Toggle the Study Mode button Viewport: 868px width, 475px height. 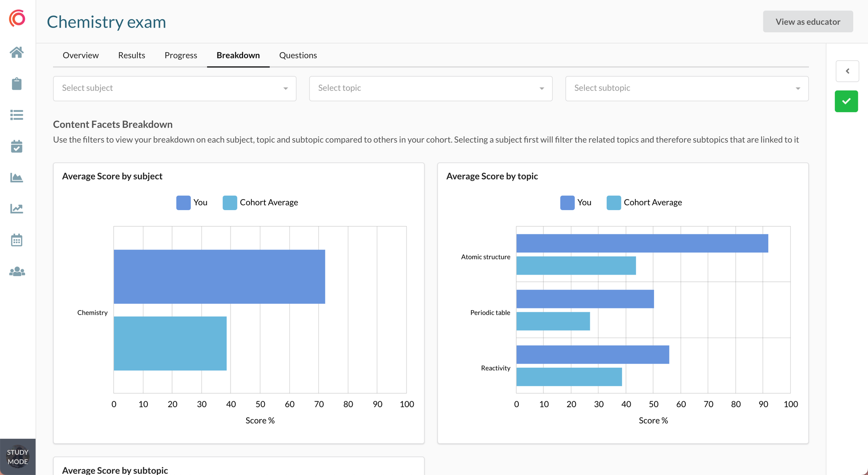18,457
